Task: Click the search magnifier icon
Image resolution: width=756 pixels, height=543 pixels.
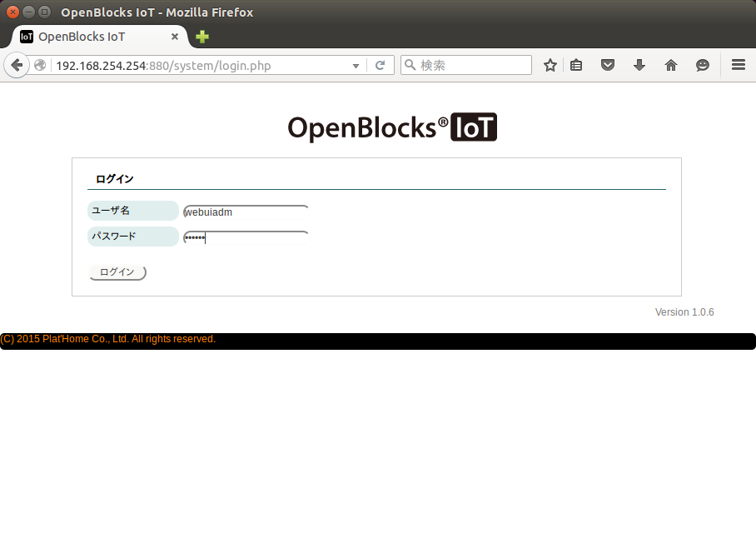Action: click(410, 65)
